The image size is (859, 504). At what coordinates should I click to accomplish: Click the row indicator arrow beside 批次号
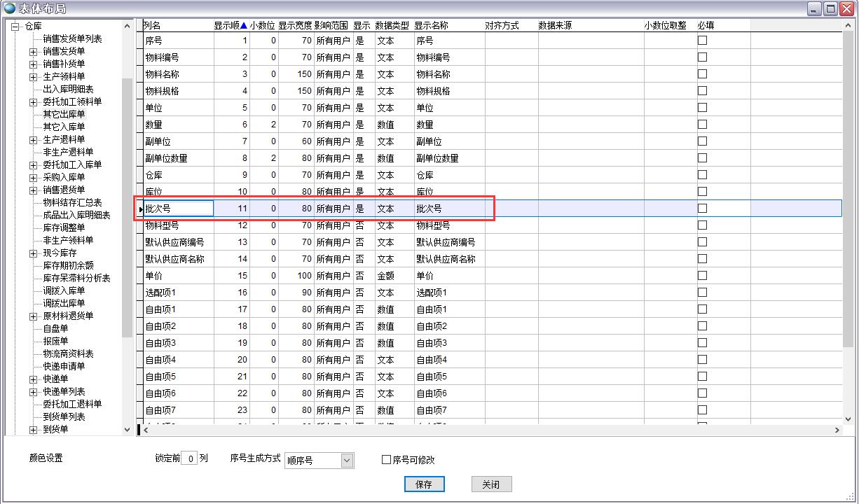141,209
